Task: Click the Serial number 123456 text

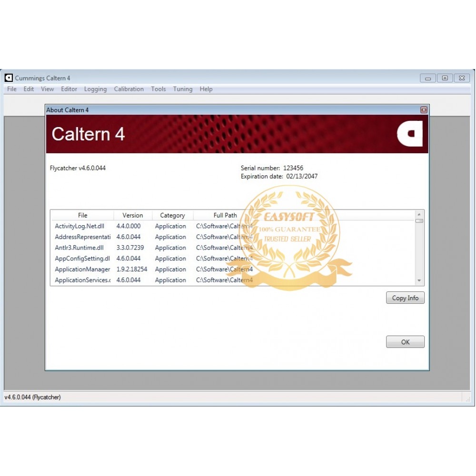Action: (272, 168)
